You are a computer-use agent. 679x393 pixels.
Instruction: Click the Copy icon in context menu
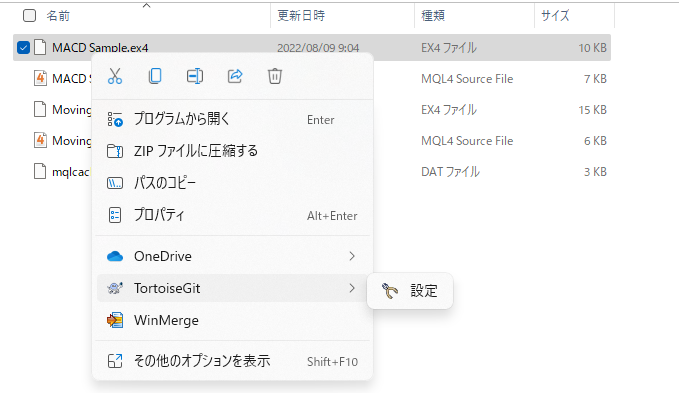point(155,76)
